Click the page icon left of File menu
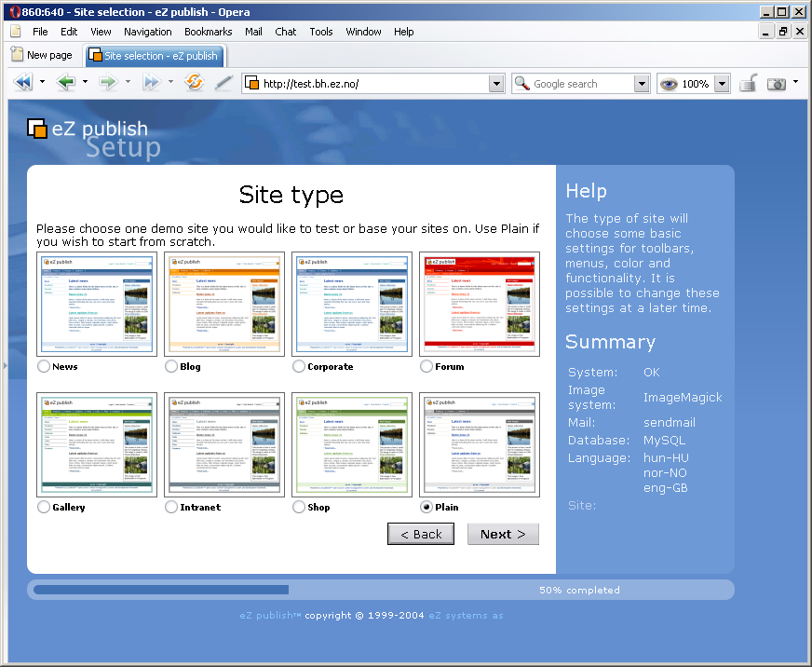 click(16, 31)
